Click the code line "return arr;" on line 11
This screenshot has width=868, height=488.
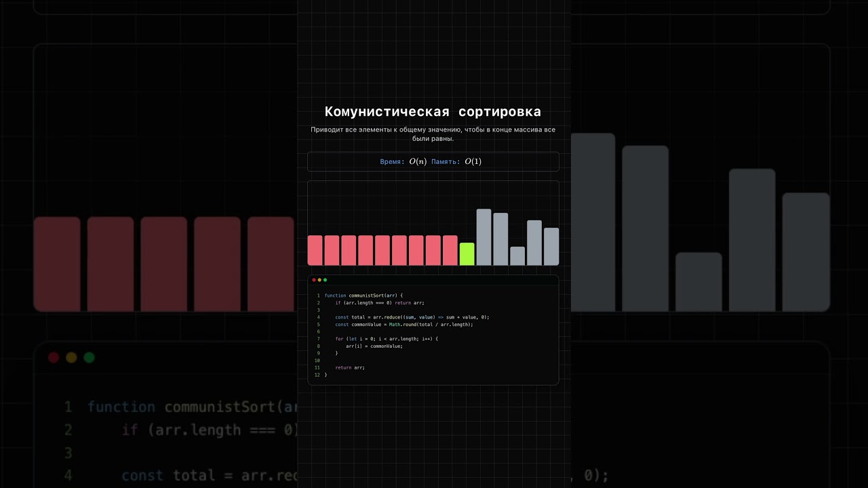coord(350,367)
